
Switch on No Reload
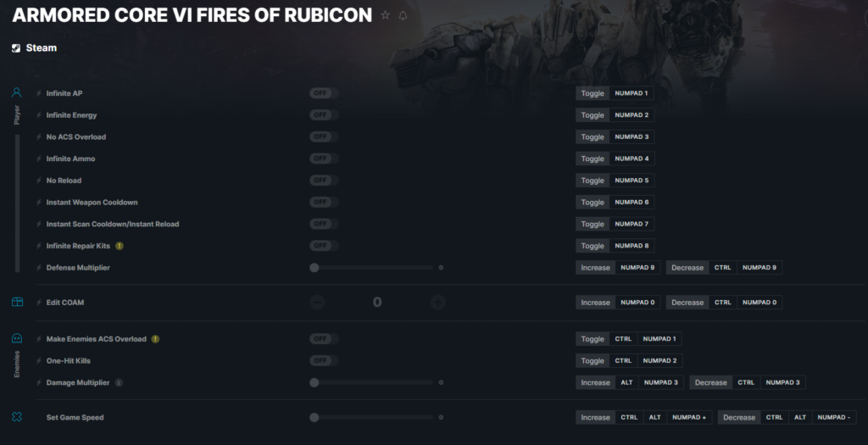pyautogui.click(x=324, y=181)
